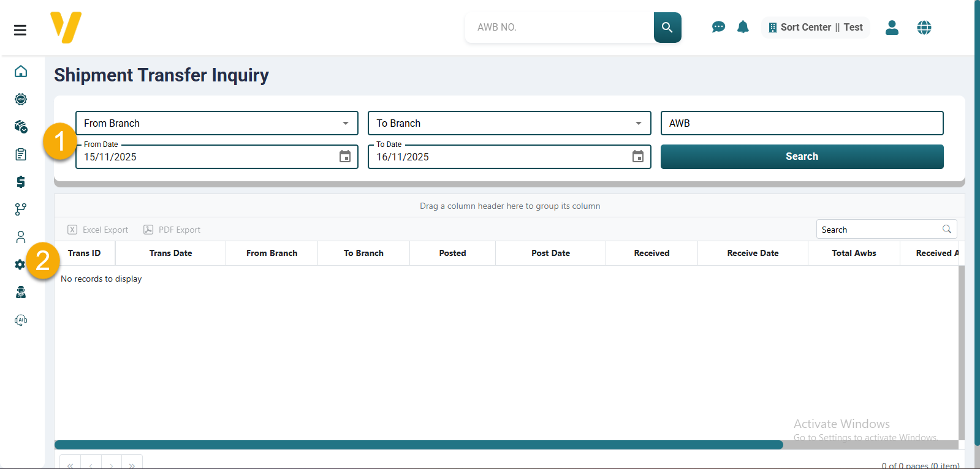Click the 'Shipment Transfer Inquiry' heading

[x=161, y=75]
